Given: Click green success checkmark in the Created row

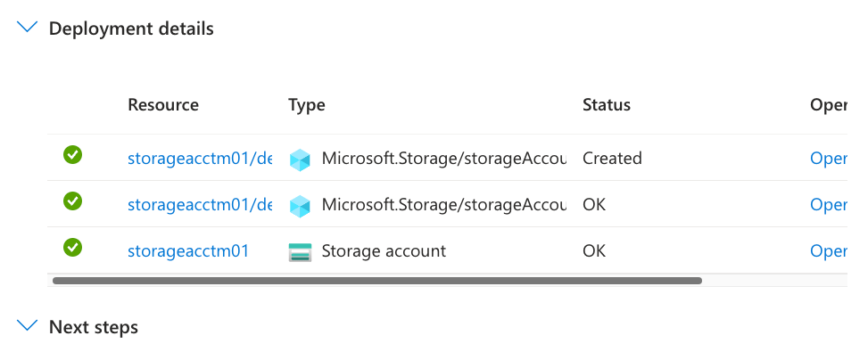Looking at the screenshot, I should click(72, 155).
